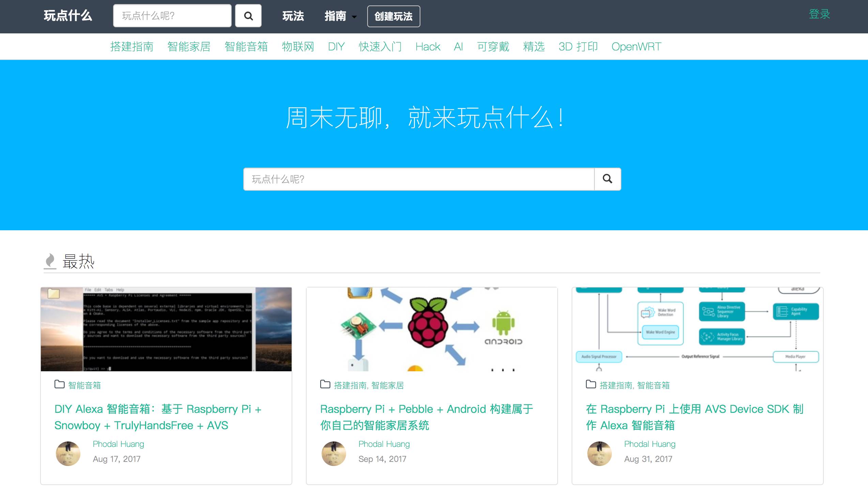
Task: Go to 玩点什么 home logo
Action: click(68, 16)
